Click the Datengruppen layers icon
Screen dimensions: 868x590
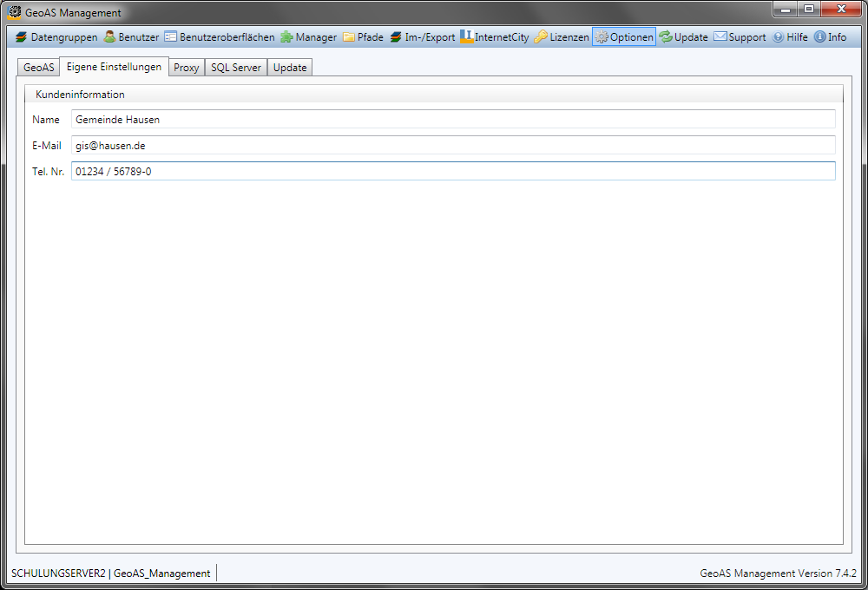pos(21,37)
